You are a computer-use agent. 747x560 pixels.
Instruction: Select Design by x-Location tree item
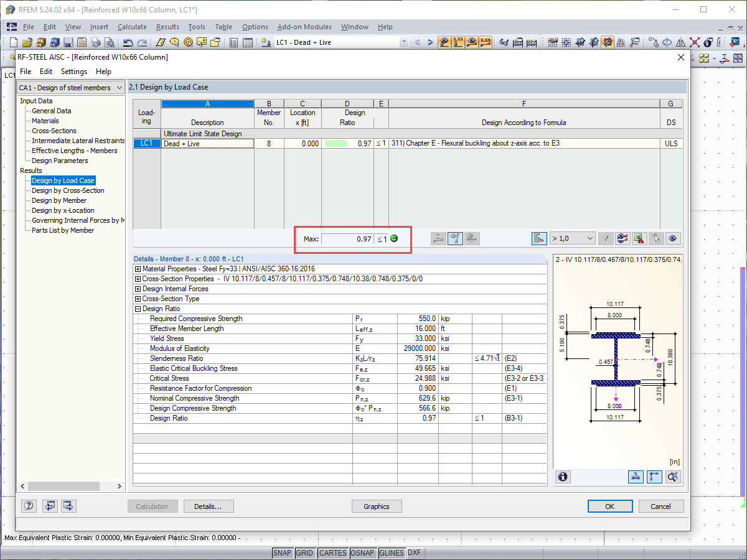pyautogui.click(x=63, y=210)
